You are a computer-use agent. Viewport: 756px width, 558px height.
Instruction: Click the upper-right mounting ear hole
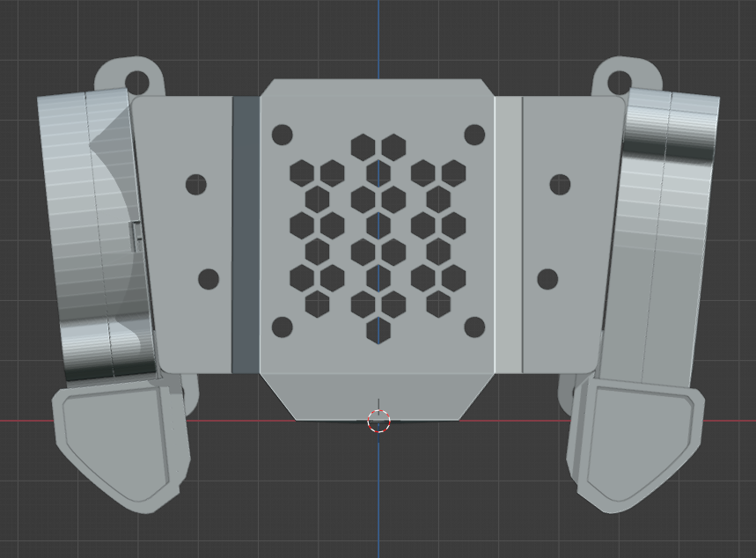[x=619, y=82]
